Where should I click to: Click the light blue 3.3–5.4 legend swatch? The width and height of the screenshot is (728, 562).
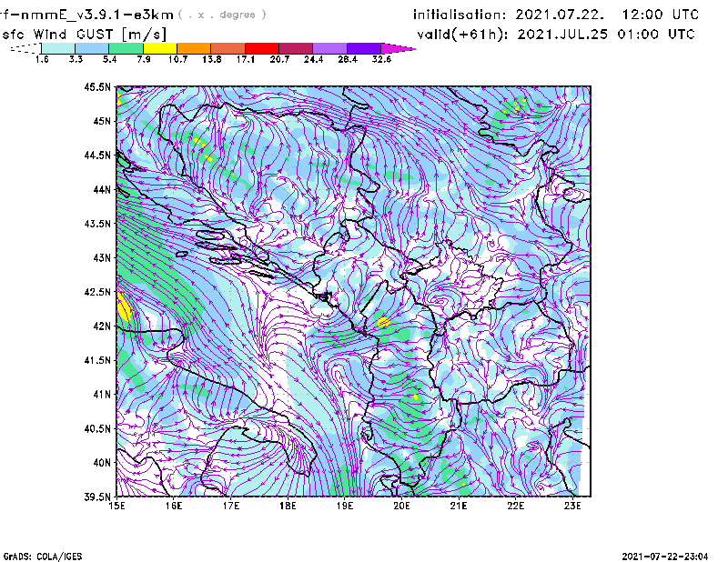tap(92, 48)
